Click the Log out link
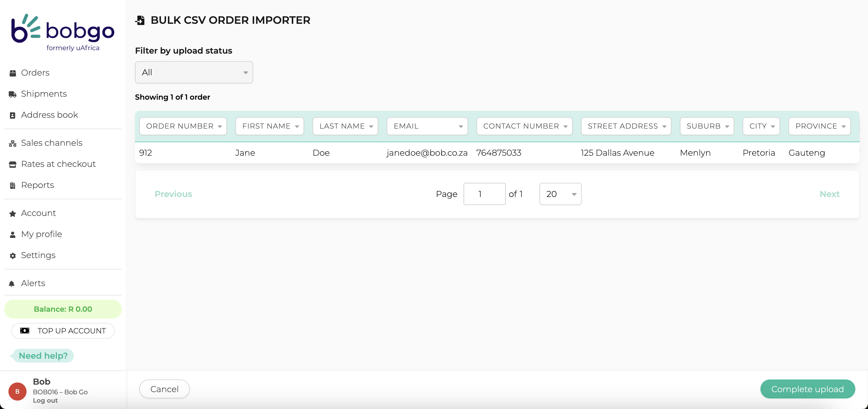Image resolution: width=868 pixels, height=409 pixels. 45,401
